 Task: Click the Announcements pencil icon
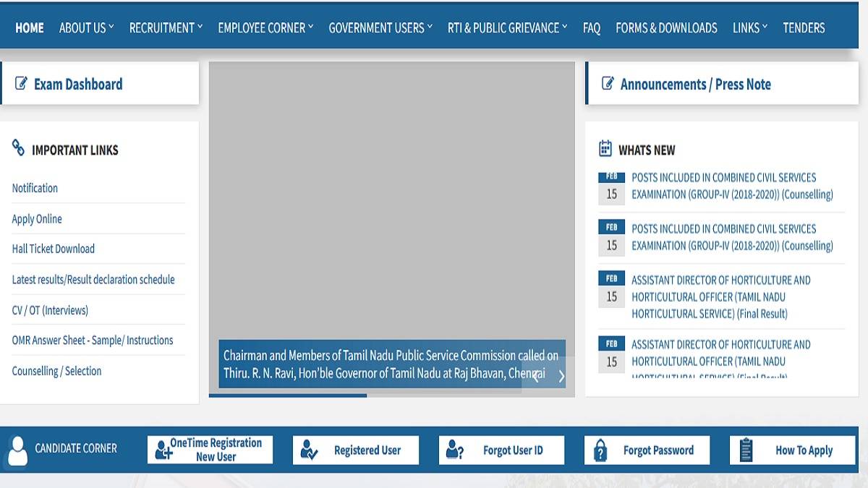[x=608, y=83]
